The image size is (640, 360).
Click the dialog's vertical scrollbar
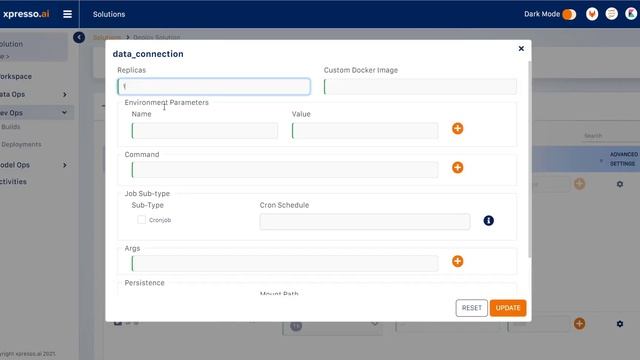tap(530, 159)
